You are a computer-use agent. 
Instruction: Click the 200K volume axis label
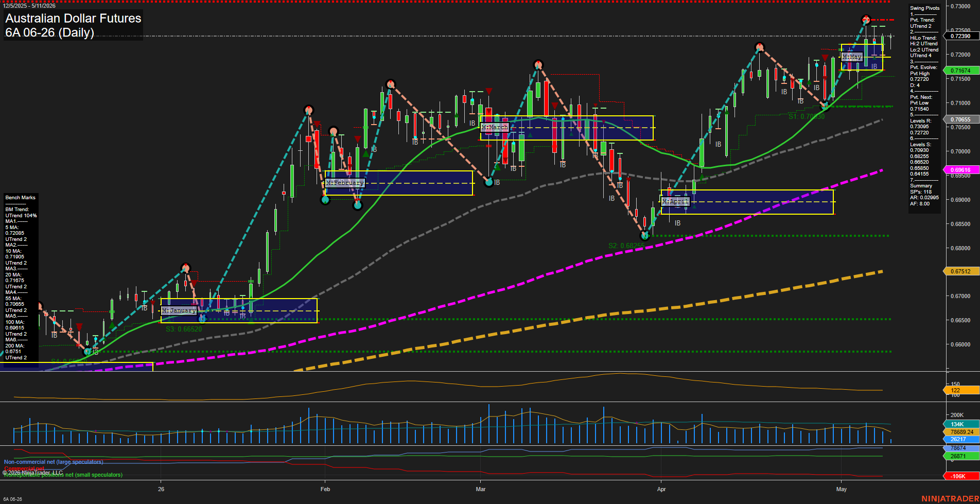pyautogui.click(x=957, y=415)
